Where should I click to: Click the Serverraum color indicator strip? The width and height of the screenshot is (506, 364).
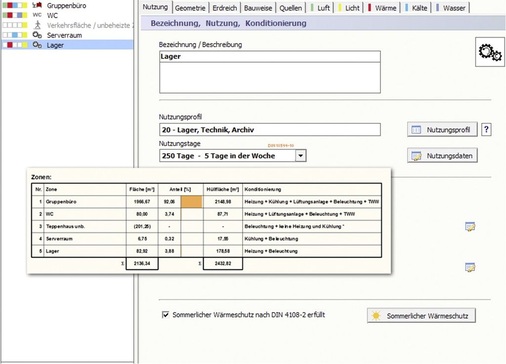(x=15, y=35)
